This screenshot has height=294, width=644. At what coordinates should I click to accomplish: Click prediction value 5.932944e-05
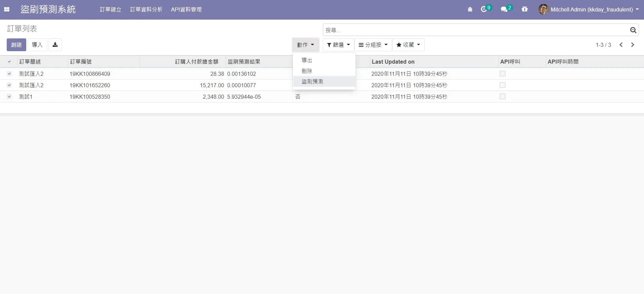[x=244, y=97]
